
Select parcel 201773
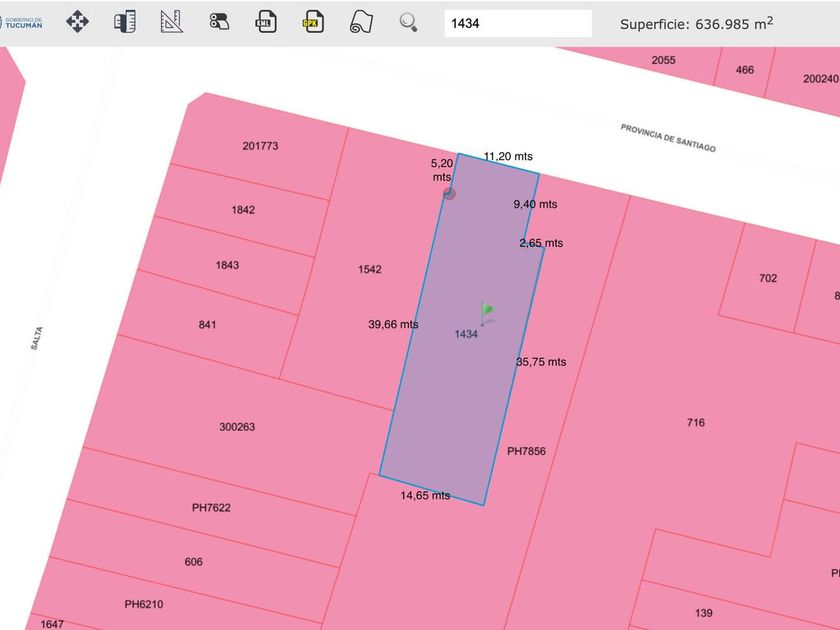[260, 146]
